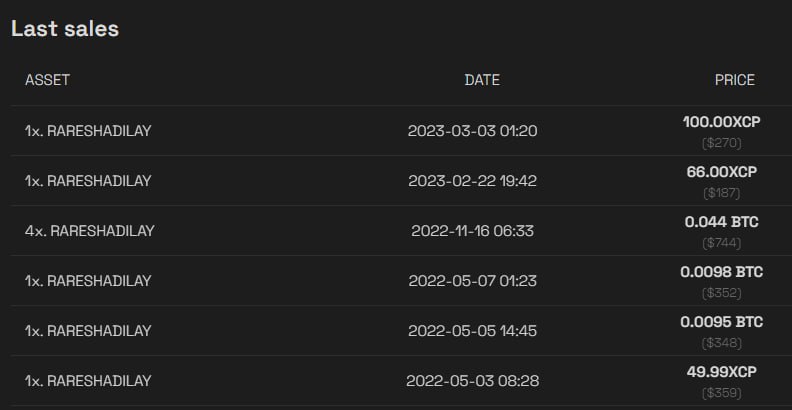Click the 100.00XCP price
Viewport: 792px width, 410px height.
pos(721,122)
